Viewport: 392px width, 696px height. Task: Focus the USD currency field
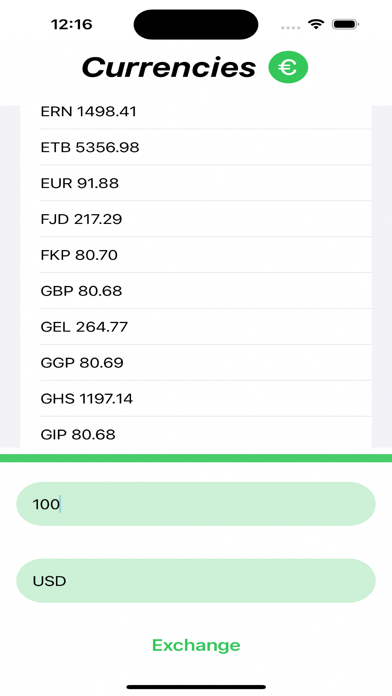point(196,581)
